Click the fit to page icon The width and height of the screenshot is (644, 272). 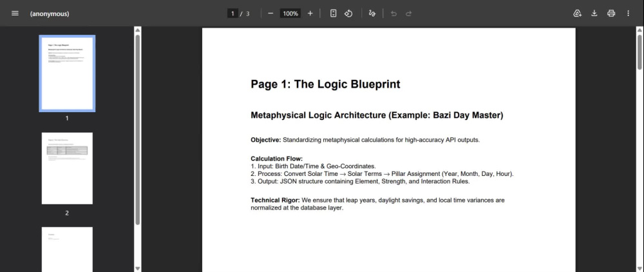tap(334, 13)
